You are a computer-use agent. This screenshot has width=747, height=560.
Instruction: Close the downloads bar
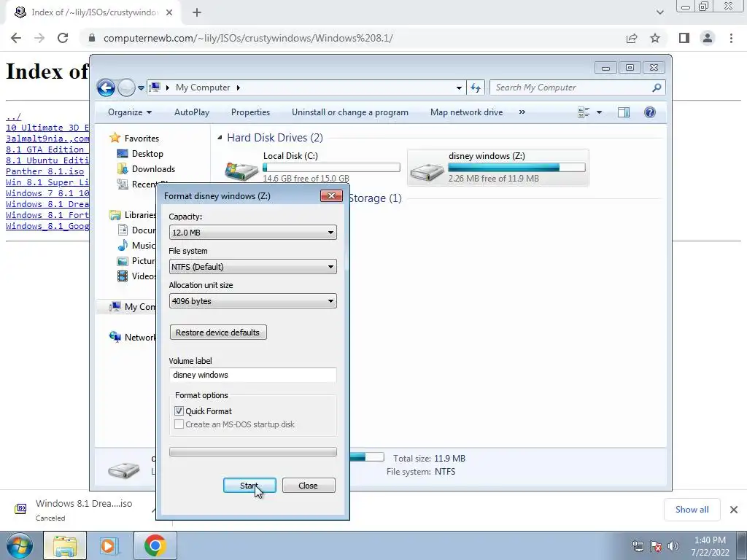[x=734, y=510]
